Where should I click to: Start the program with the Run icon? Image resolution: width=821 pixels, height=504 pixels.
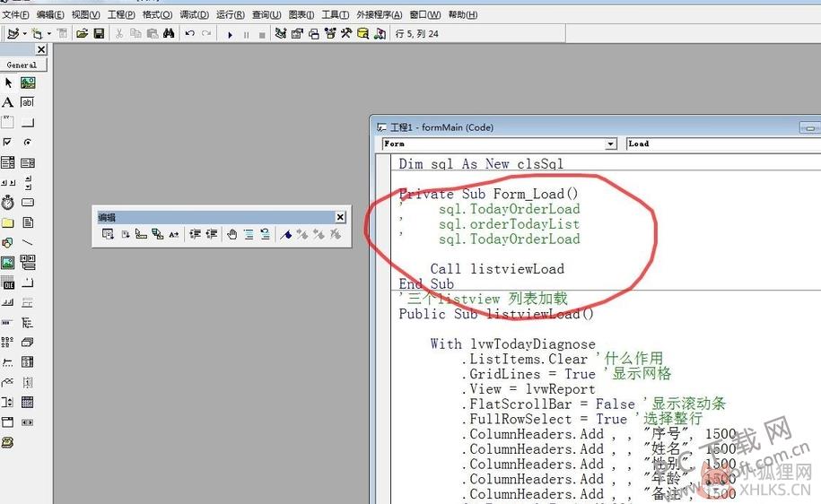click(230, 35)
